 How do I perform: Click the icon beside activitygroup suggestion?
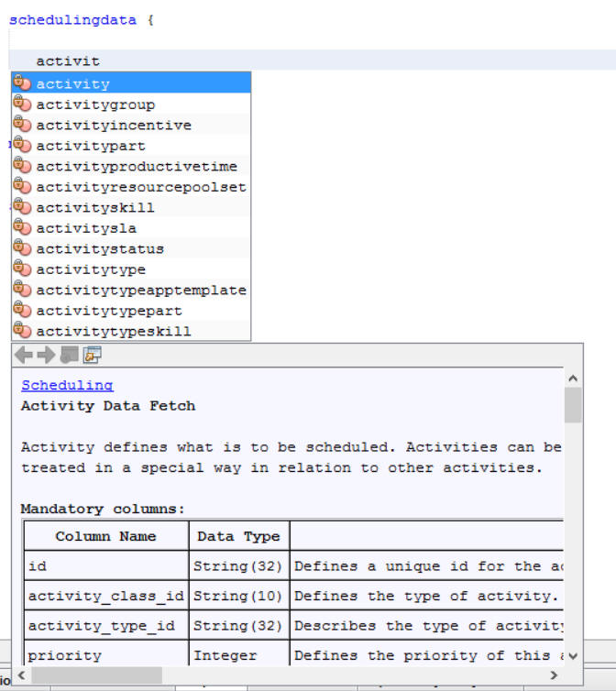(23, 104)
